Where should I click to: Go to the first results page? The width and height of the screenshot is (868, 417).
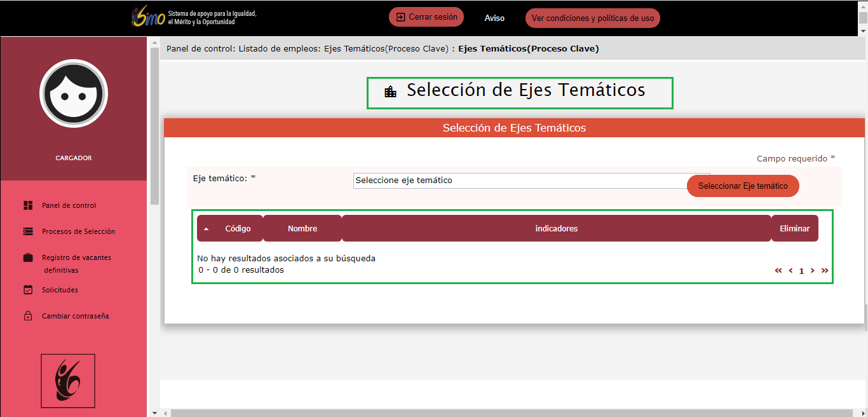pos(778,271)
